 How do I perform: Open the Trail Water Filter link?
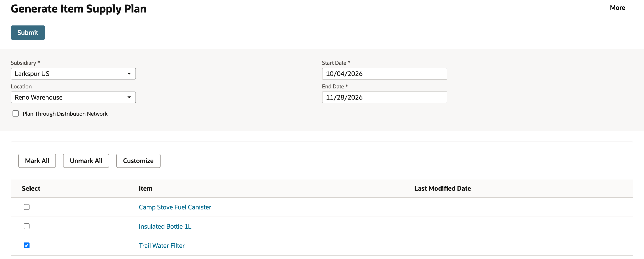[161, 246]
